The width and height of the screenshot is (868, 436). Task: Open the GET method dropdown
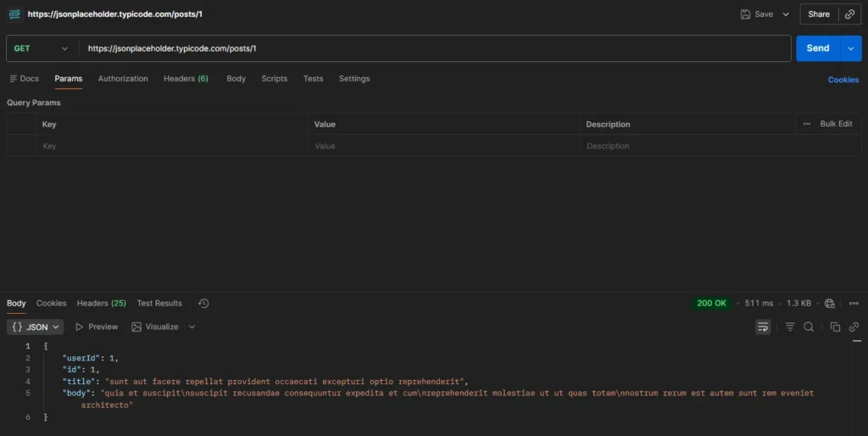coord(41,48)
